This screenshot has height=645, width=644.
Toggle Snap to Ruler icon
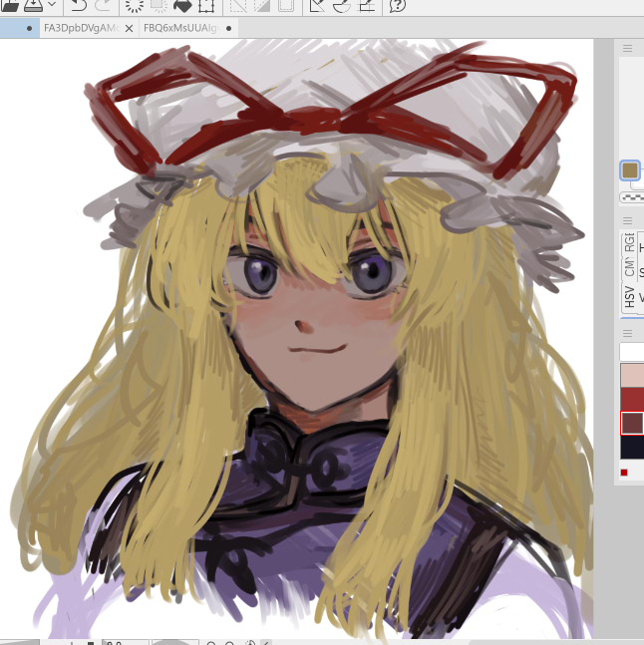tap(317, 5)
